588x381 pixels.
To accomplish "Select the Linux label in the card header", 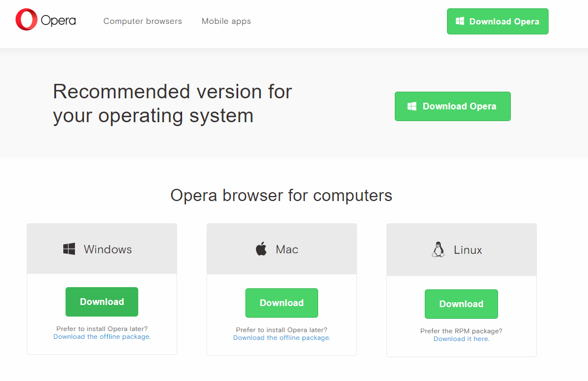I will [468, 250].
